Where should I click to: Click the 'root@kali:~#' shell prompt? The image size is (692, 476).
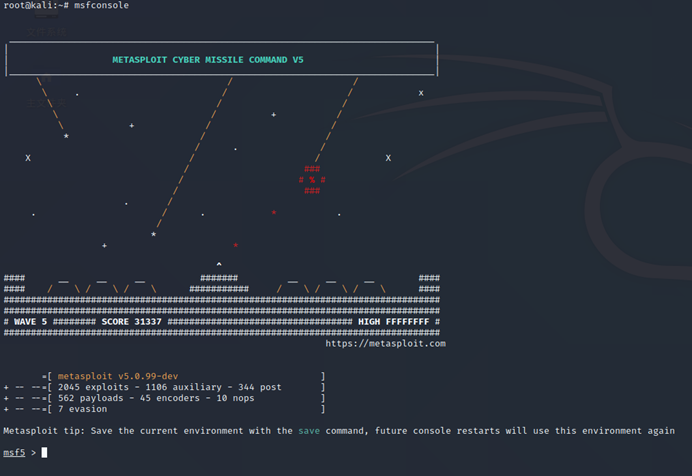coord(36,5)
